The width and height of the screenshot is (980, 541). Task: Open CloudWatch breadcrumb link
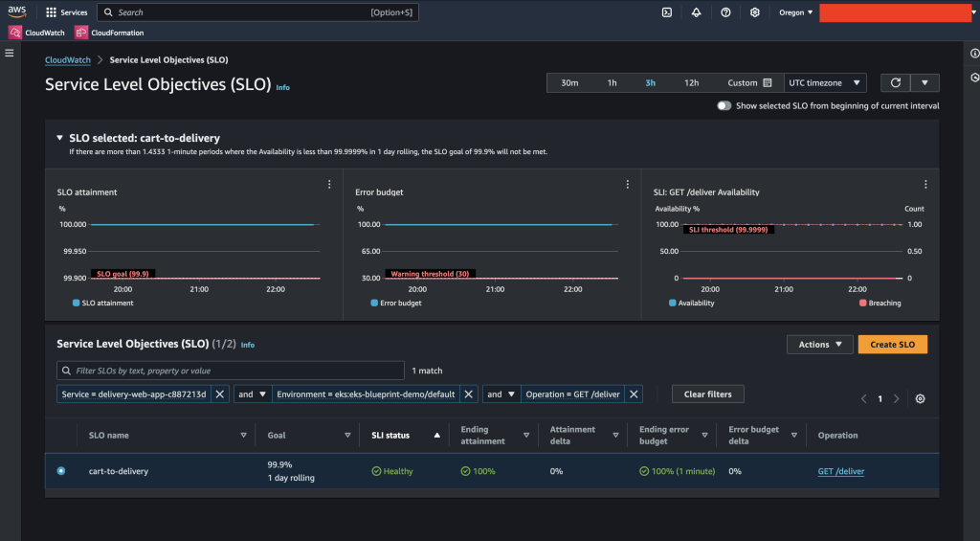click(68, 60)
